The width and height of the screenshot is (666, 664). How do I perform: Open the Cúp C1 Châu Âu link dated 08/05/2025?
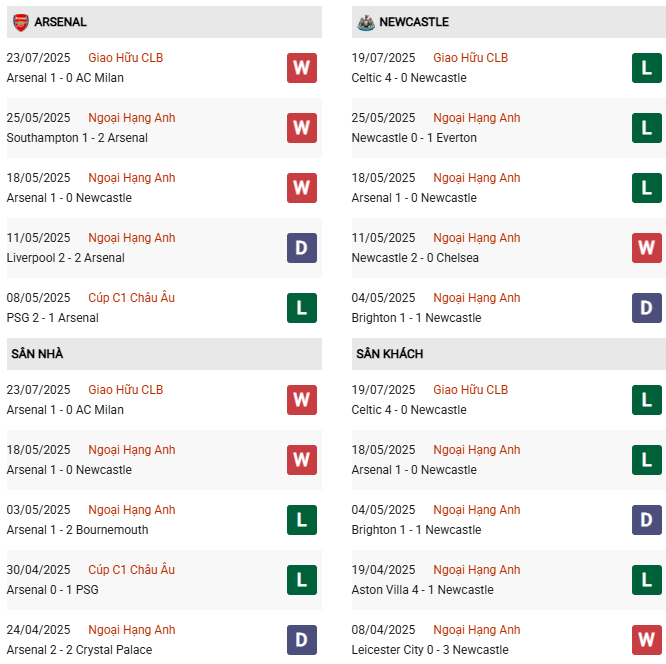131,298
